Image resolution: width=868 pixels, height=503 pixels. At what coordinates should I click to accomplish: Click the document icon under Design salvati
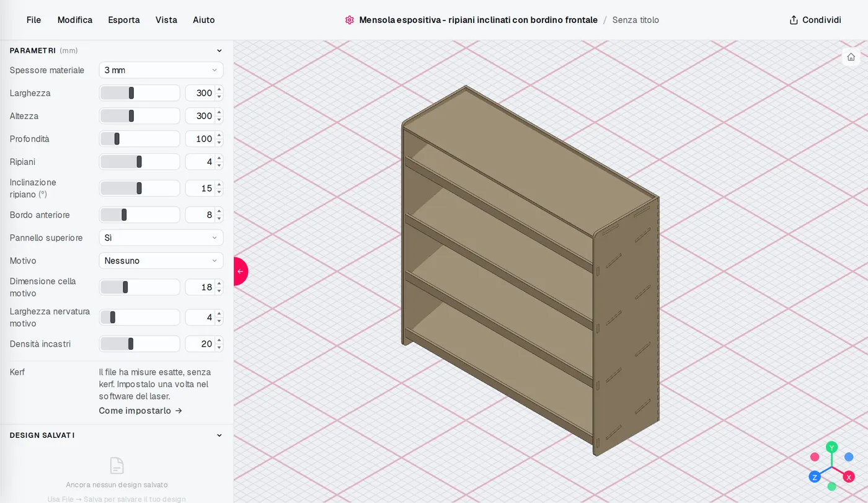(x=117, y=466)
